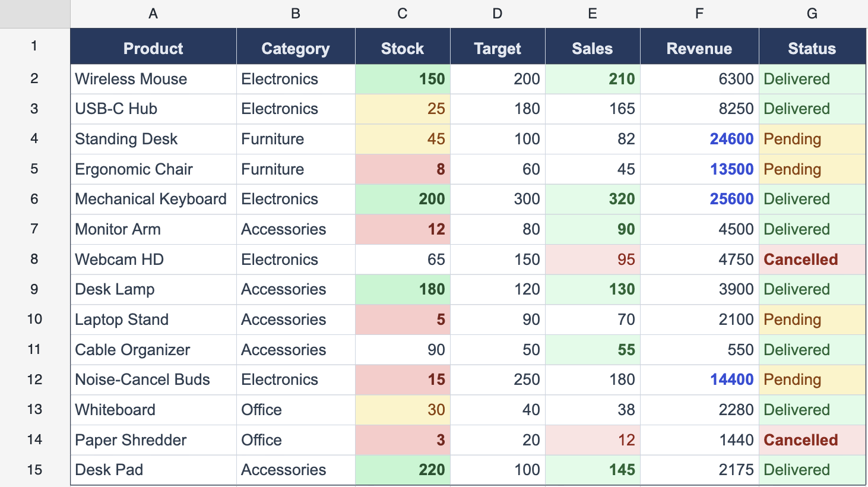Select Ergonomic Chair stock value 8
Viewport: 868px width, 487px height.
tap(403, 169)
